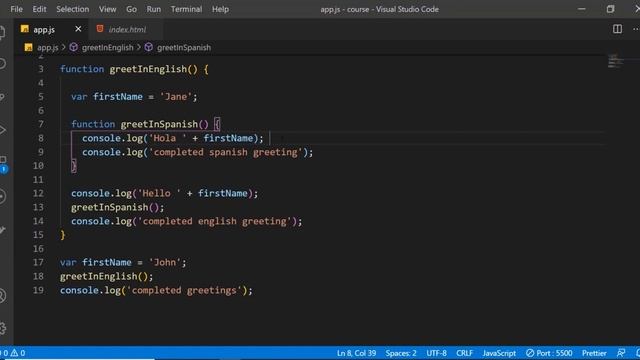Change line ending via CRLF status item
Image resolution: width=640 pixels, height=360 pixels.
464,353
